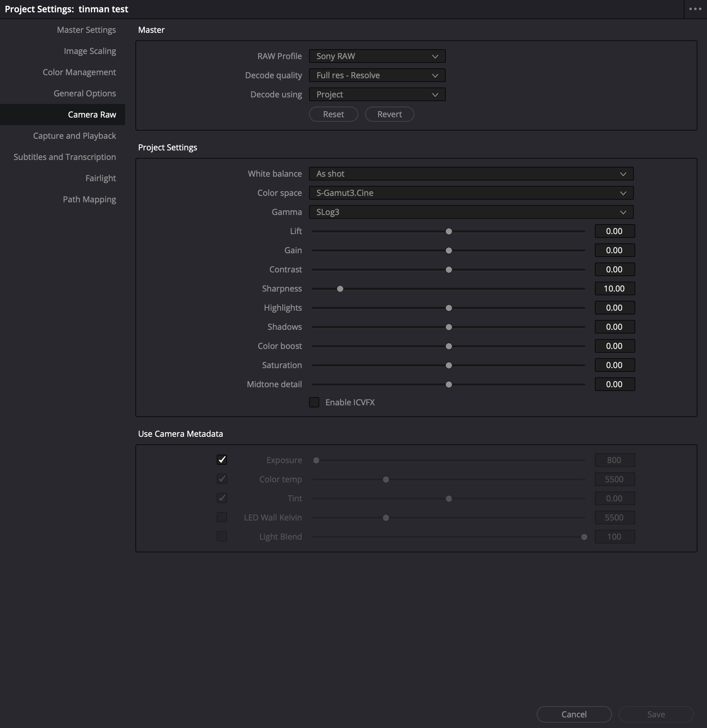The width and height of the screenshot is (707, 728).
Task: Open the RAW Profile dropdown
Action: click(376, 56)
